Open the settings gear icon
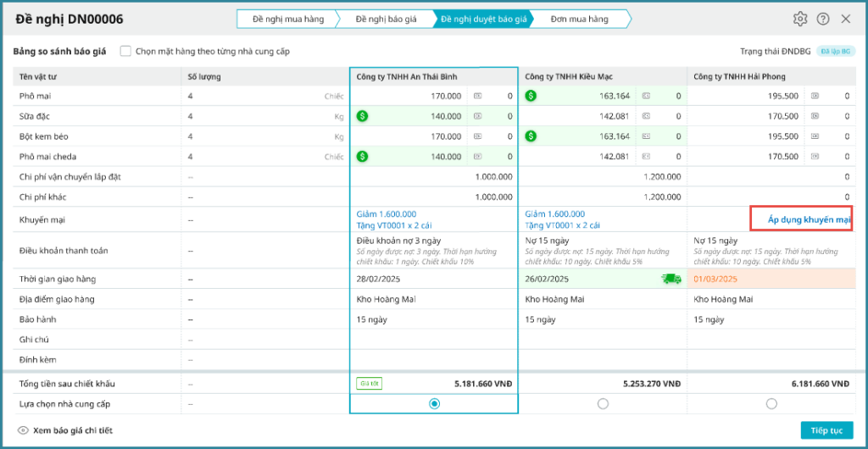The width and height of the screenshot is (868, 449). click(800, 19)
